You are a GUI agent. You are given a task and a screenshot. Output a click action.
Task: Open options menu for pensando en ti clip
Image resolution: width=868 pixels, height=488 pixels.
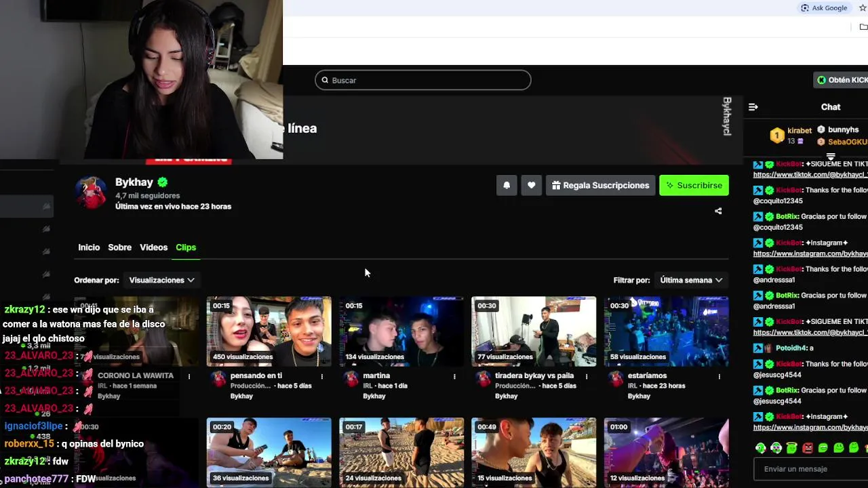click(x=322, y=376)
